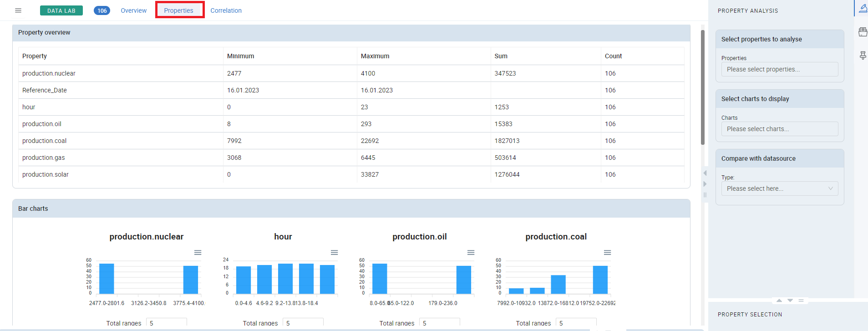Open the production.nuclear chart menu icon

pos(198,253)
